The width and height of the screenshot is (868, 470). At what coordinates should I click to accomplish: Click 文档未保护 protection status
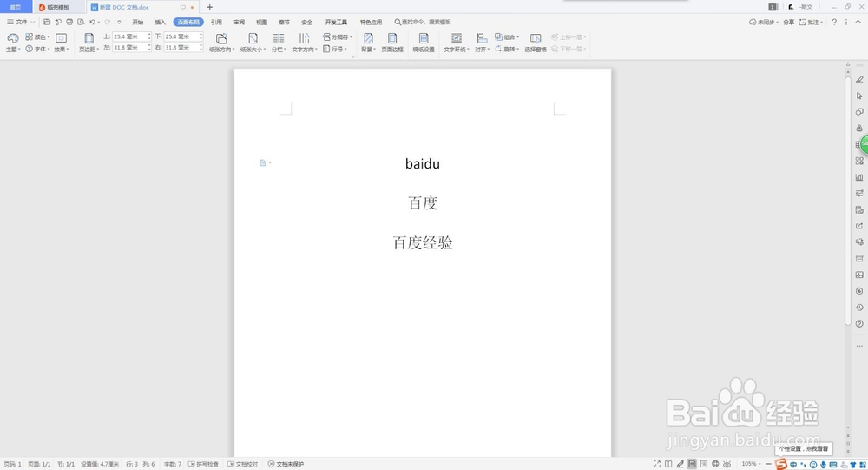286,464
